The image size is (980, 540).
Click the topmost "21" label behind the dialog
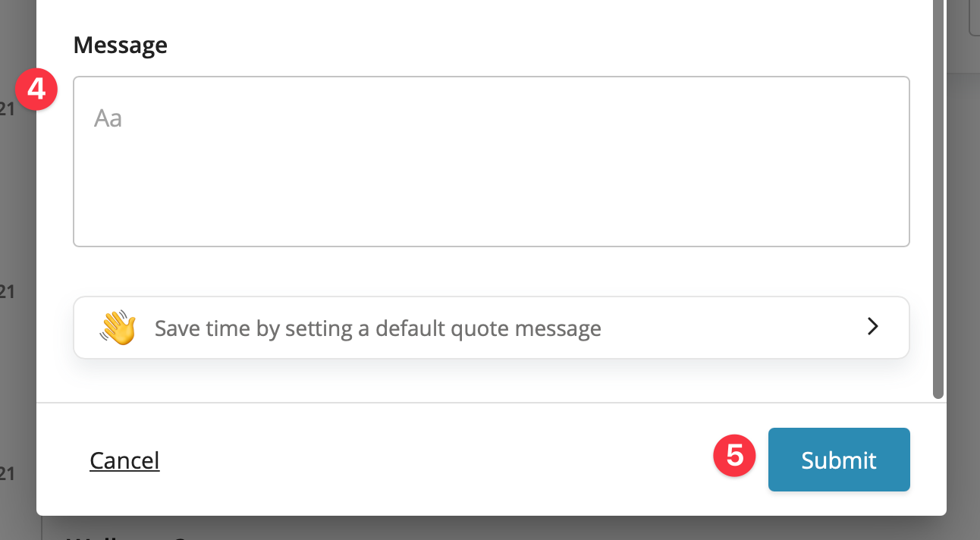[7, 110]
